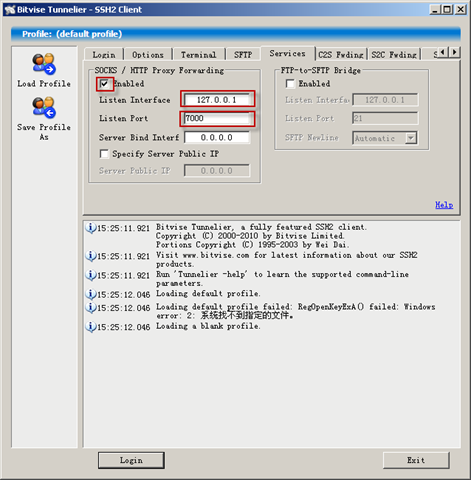The height and width of the screenshot is (480, 471).
Task: Click the Exit button
Action: click(x=416, y=460)
